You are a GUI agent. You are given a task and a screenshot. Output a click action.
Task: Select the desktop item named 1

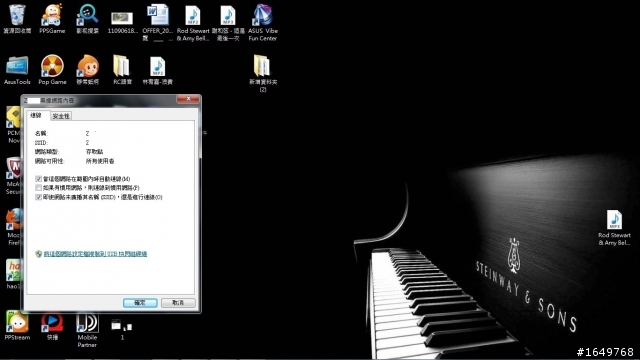click(122, 329)
